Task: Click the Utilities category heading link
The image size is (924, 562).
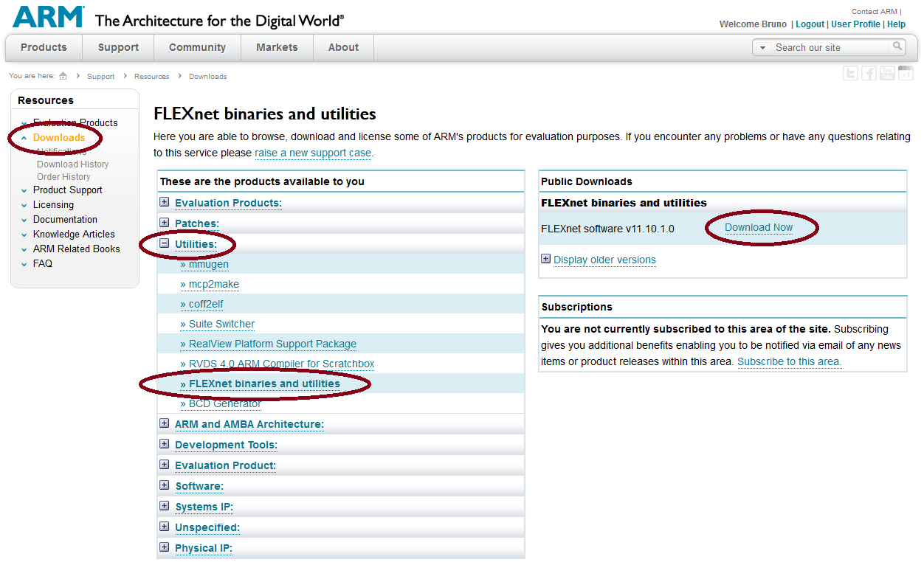Action: [196, 243]
